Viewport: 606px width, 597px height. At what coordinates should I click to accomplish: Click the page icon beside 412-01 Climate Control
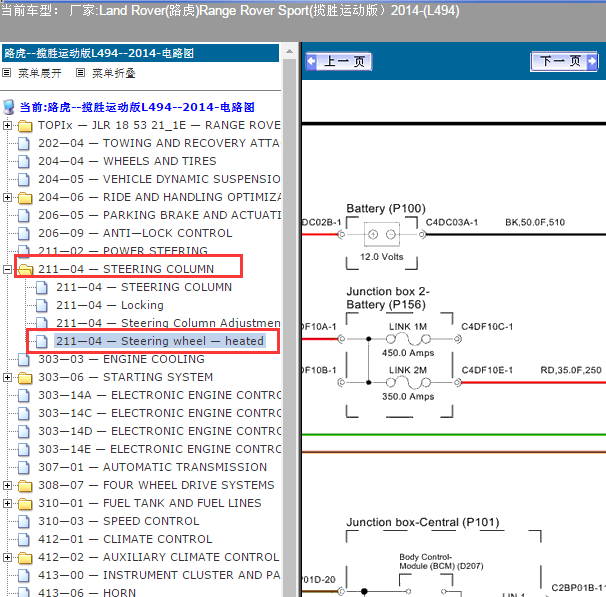click(24, 539)
